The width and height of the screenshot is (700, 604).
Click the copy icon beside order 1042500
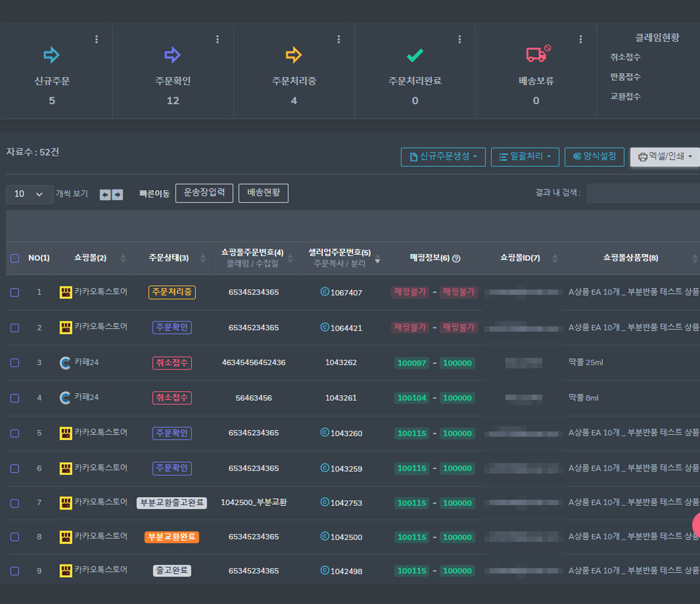point(325,536)
